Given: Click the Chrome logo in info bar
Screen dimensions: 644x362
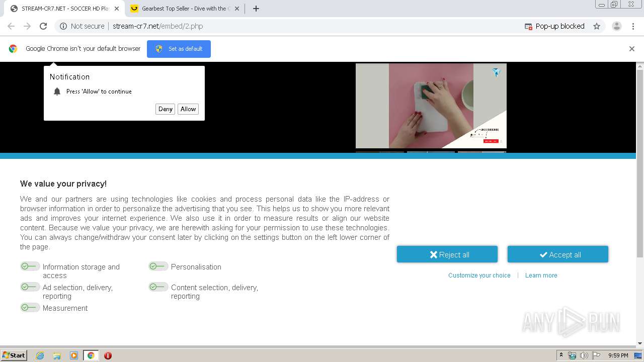Looking at the screenshot, I should (13, 49).
